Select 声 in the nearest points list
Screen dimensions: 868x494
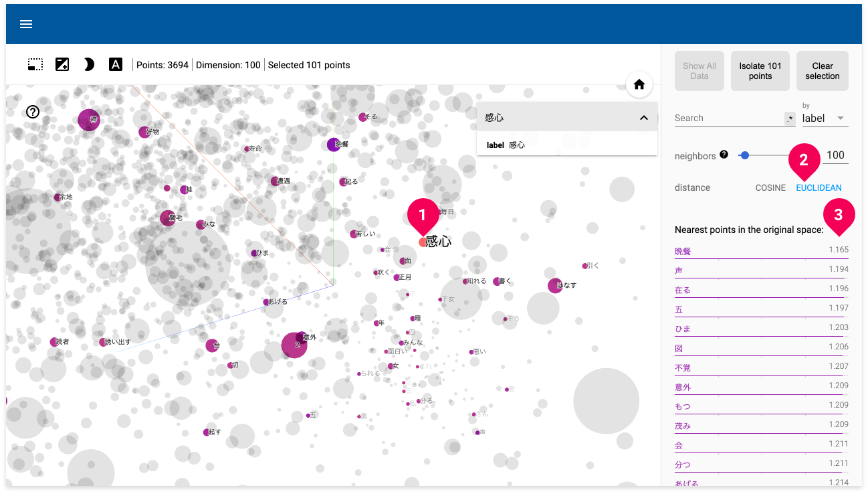(762, 270)
